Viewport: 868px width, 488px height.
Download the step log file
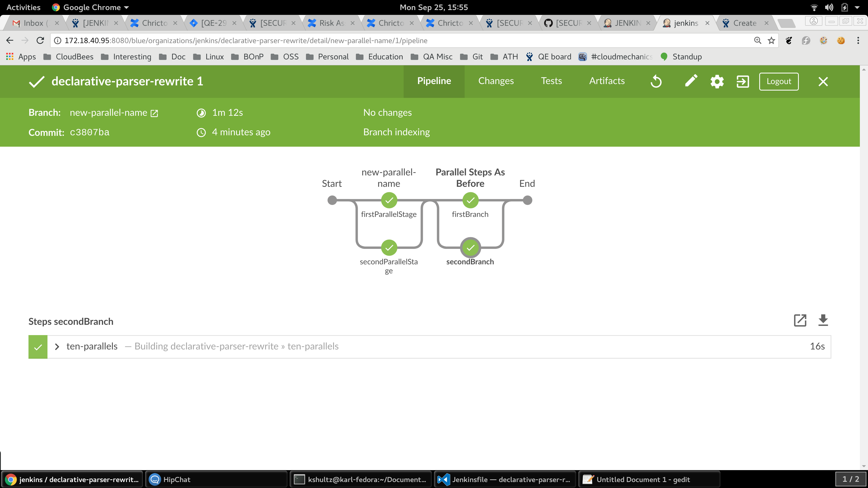[x=823, y=320]
